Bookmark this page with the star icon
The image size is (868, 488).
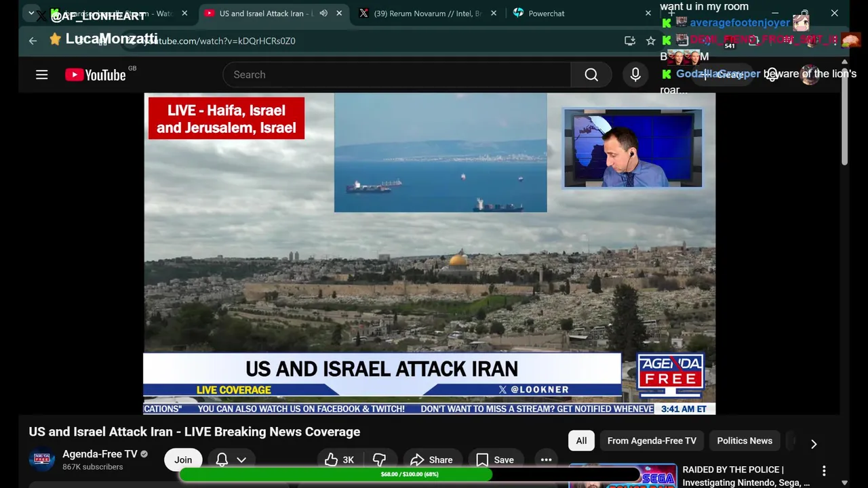pyautogui.click(x=651, y=41)
